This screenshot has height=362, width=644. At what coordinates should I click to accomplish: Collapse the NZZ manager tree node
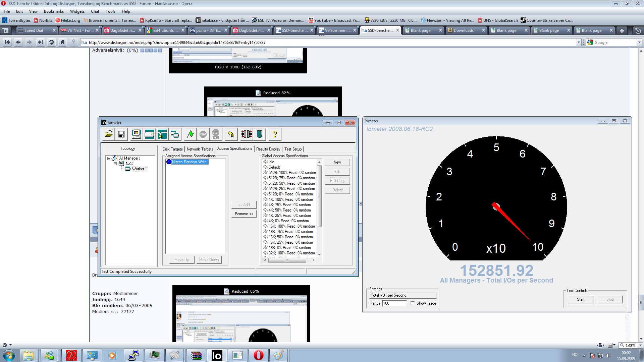pyautogui.click(x=115, y=164)
